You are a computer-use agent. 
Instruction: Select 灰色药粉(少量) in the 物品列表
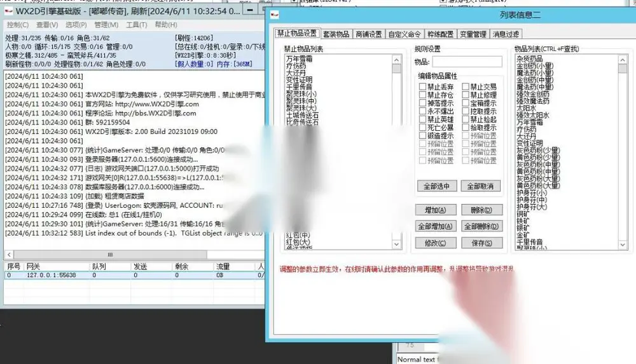538,150
